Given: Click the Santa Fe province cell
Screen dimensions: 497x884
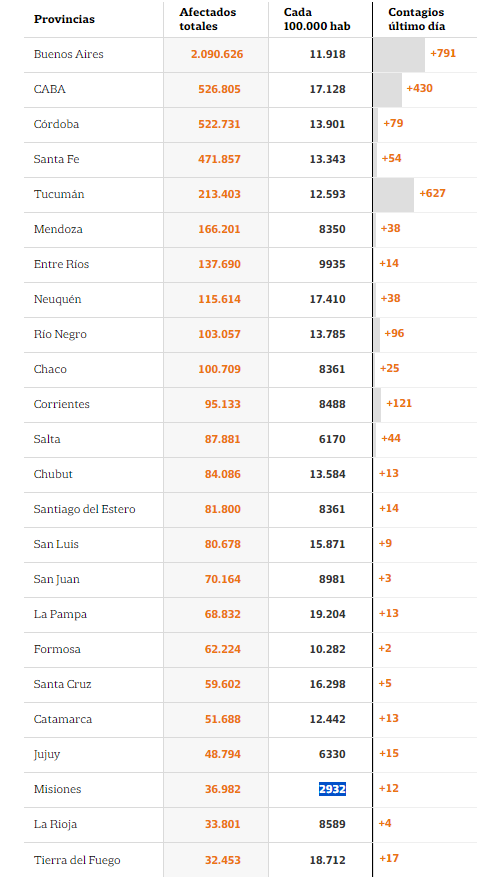Looking at the screenshot, I should [x=56, y=160].
